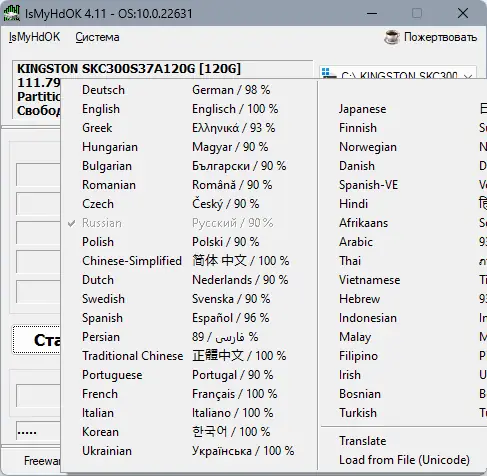This screenshot has height=476, width=487.
Task: Select English language entry
Action: click(189, 109)
